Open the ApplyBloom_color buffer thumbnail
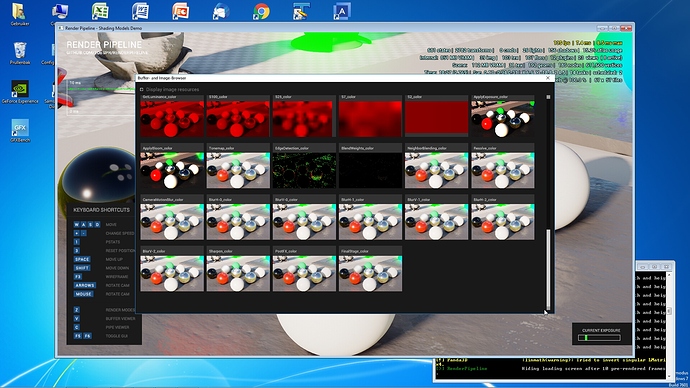690x388 pixels. [172, 170]
